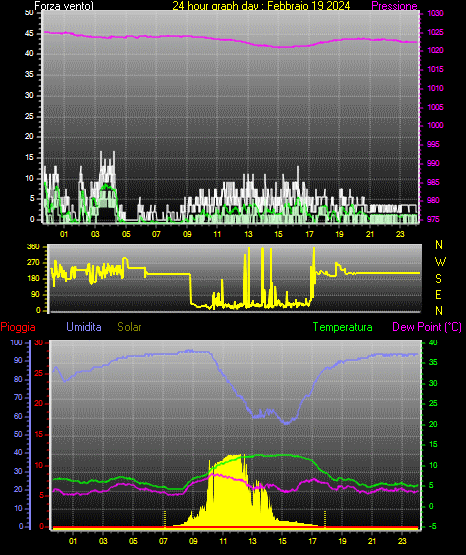Click the 40 temperature axis value
This screenshot has width=466, height=555.
coord(433,342)
